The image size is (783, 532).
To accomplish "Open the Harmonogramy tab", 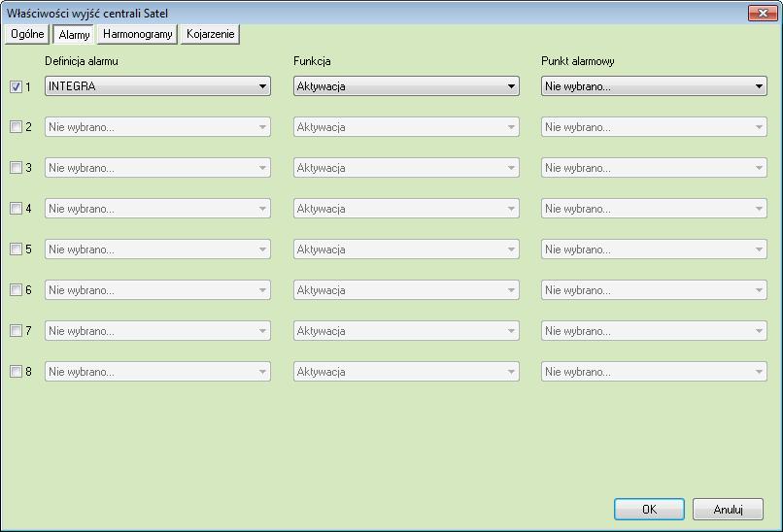I will [x=137, y=34].
